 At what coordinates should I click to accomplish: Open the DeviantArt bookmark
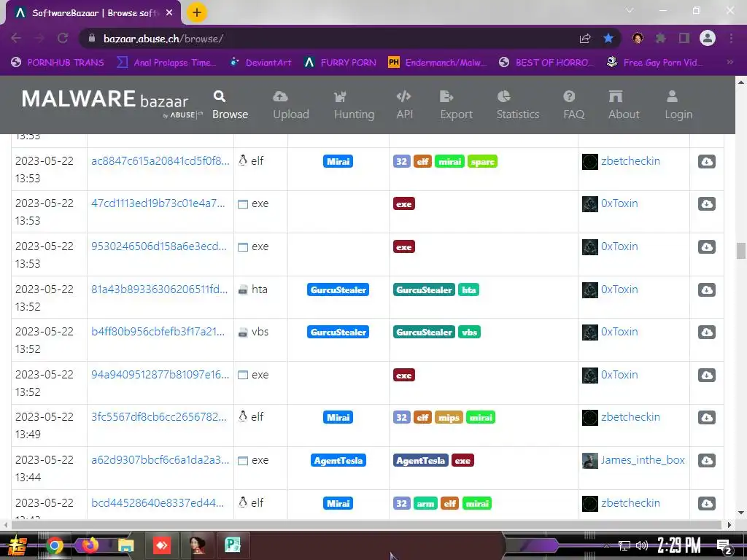point(260,63)
